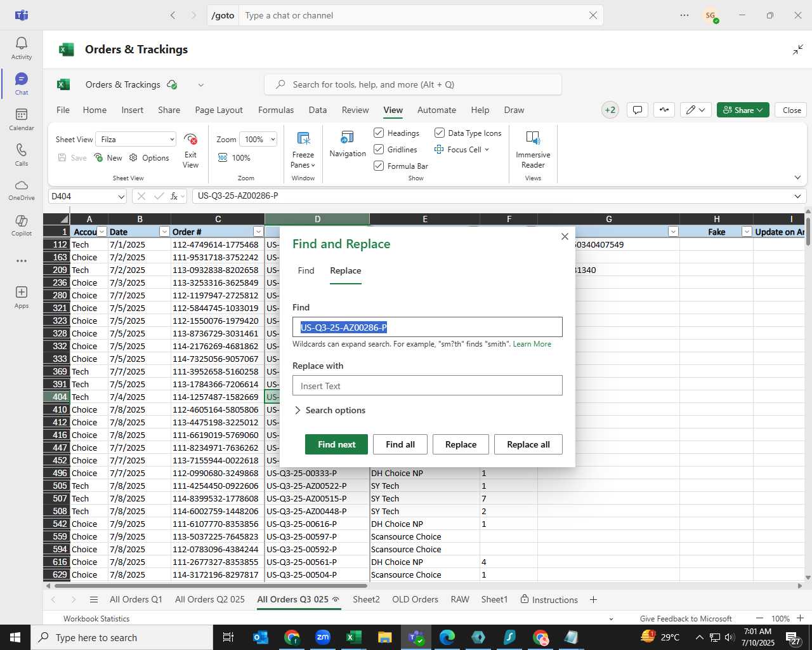Open the Learn More wildcard link

click(532, 344)
